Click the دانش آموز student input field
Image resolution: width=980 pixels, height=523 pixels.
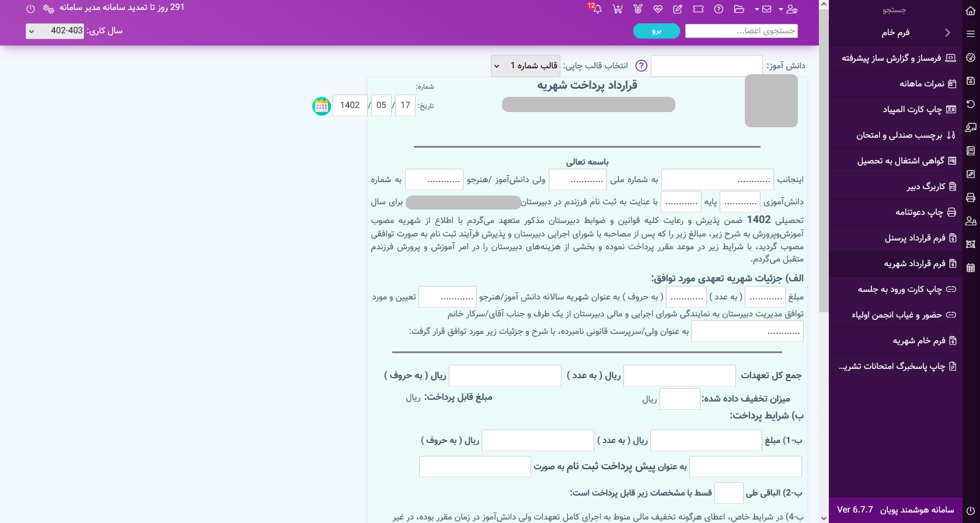click(x=706, y=66)
